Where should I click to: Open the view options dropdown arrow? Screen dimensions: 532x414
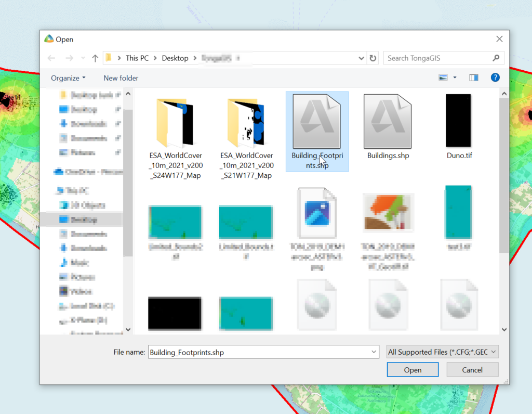(455, 77)
